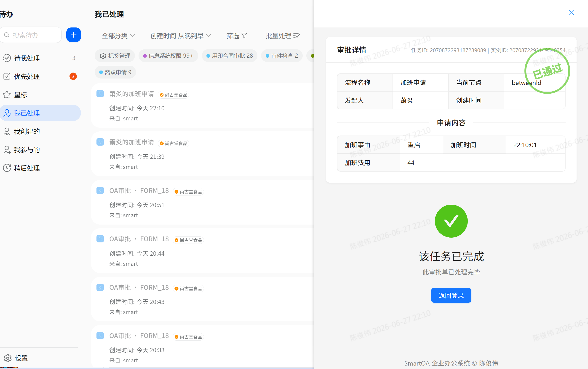Click the search magnifier icon

pyautogui.click(x=7, y=35)
